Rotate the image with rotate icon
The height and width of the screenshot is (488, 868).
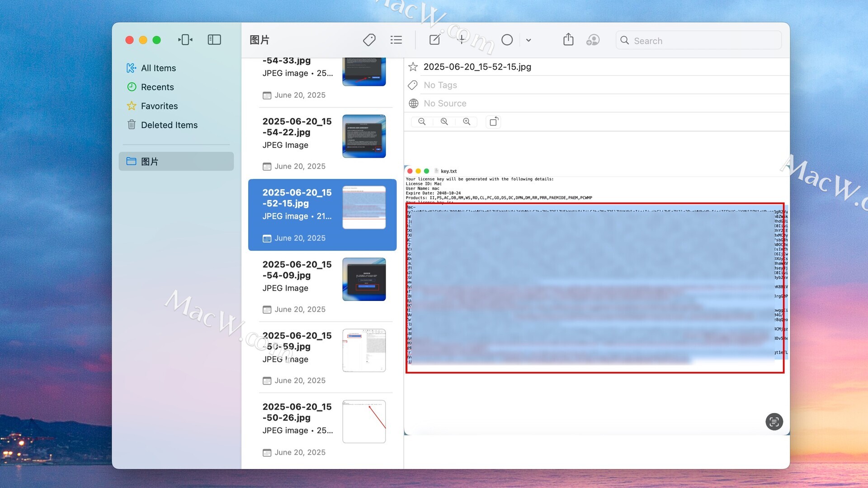click(493, 122)
